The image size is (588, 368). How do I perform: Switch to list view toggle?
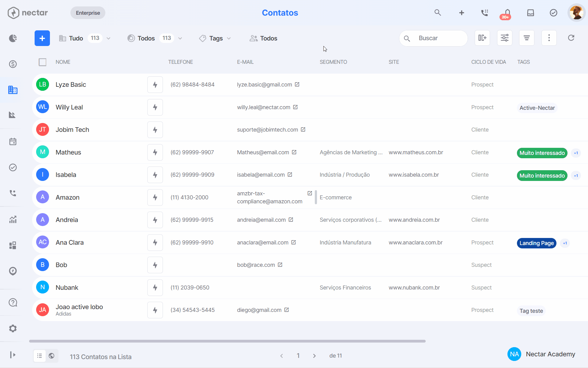pos(40,356)
